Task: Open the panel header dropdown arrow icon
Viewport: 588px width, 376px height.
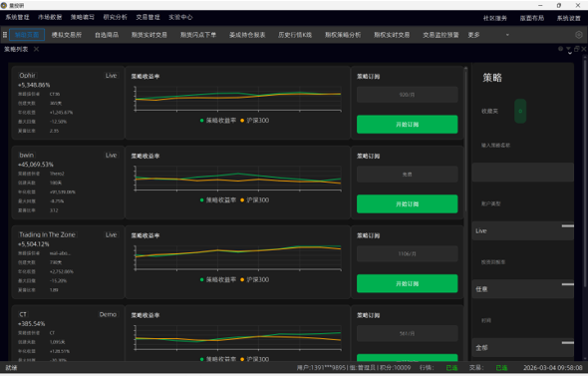Action: coord(569,50)
